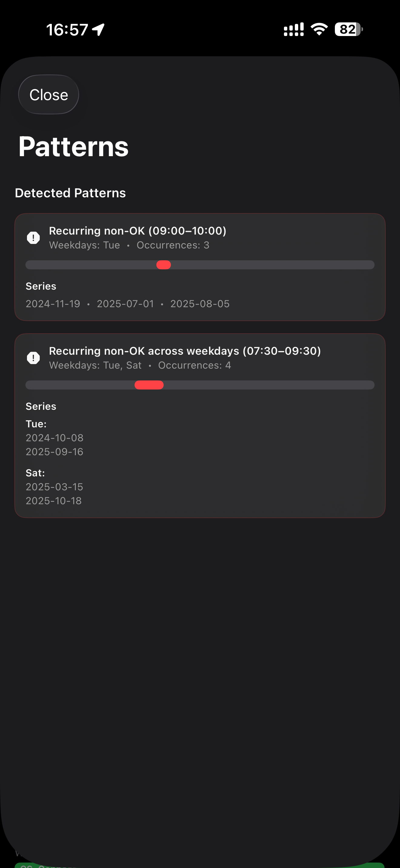Image resolution: width=400 pixels, height=868 pixels.
Task: Click the warning badge beside Recurring non-OK title
Action: (x=33, y=238)
